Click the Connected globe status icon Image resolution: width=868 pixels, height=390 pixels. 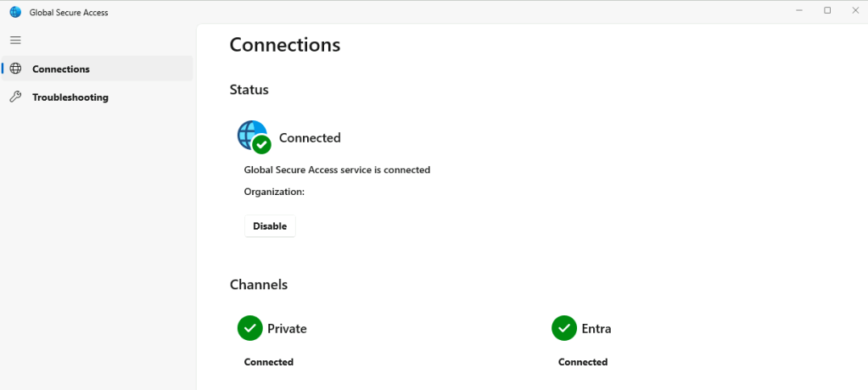tap(254, 136)
